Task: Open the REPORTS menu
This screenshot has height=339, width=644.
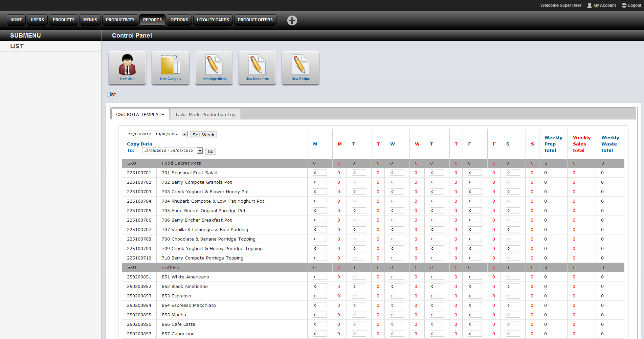Action: click(x=152, y=20)
